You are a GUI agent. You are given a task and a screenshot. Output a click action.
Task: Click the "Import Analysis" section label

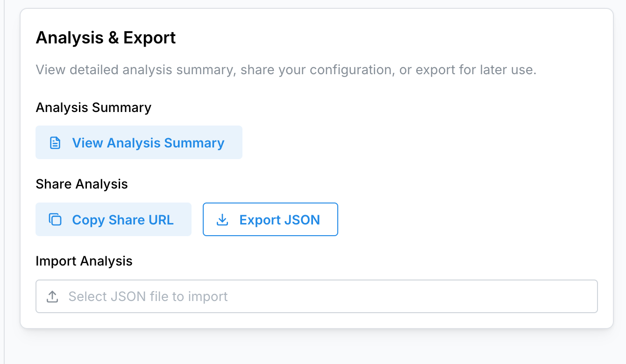[84, 261]
